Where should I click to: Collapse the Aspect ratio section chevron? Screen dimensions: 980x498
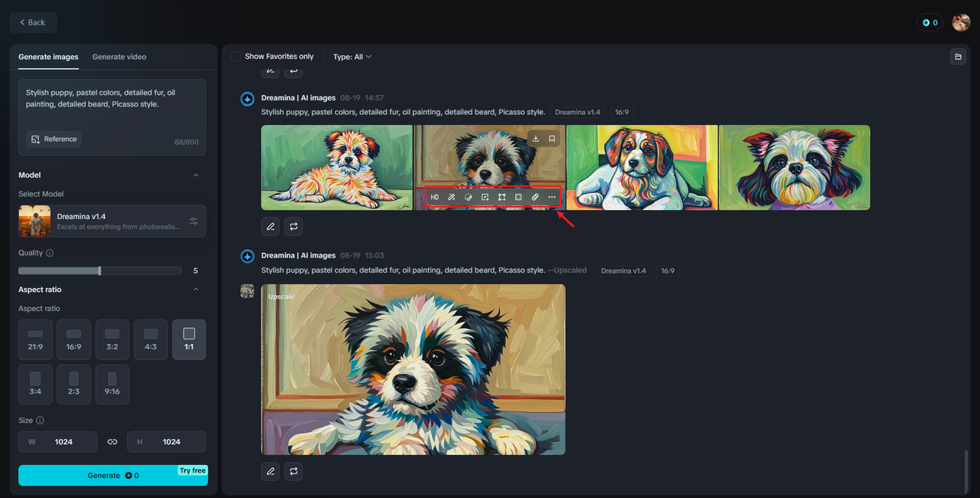point(195,290)
